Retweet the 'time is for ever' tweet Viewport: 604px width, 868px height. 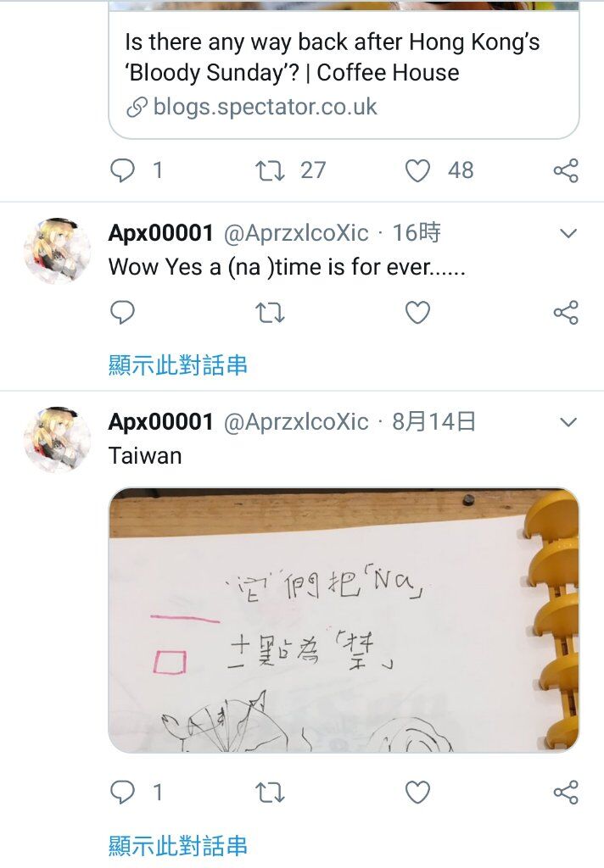click(270, 313)
